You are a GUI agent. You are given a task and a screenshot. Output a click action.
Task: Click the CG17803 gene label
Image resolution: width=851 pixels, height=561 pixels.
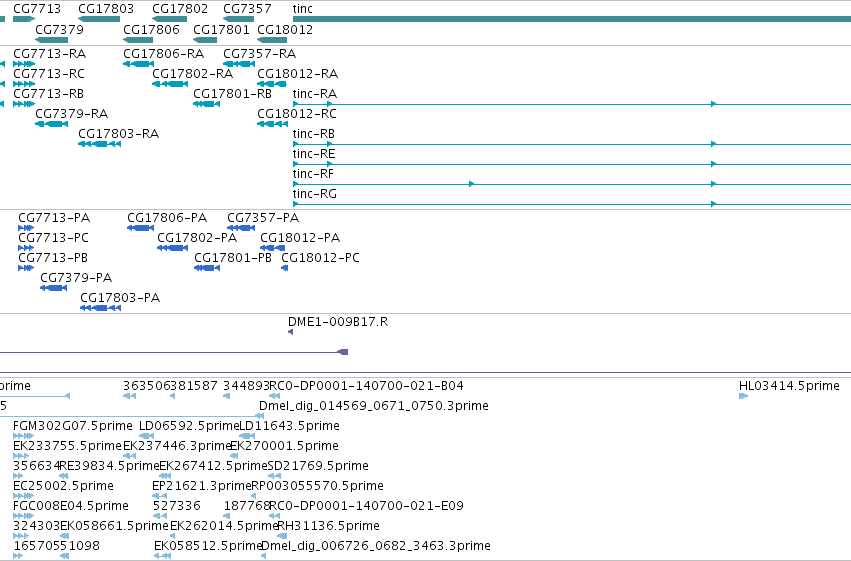pos(106,9)
